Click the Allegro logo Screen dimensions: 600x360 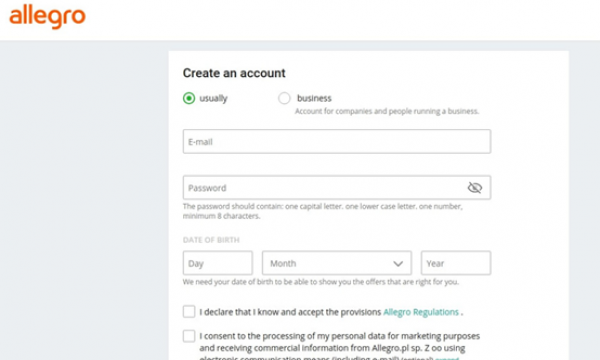click(47, 16)
